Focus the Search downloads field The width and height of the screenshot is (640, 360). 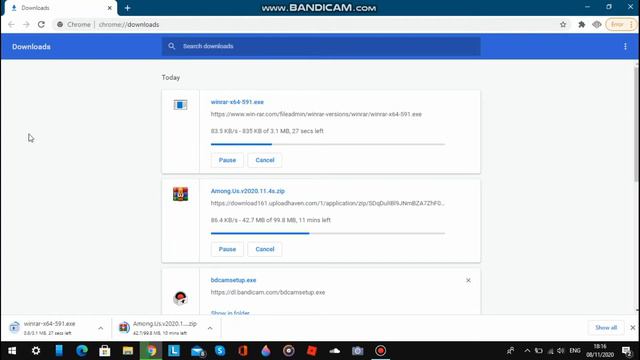(321, 46)
